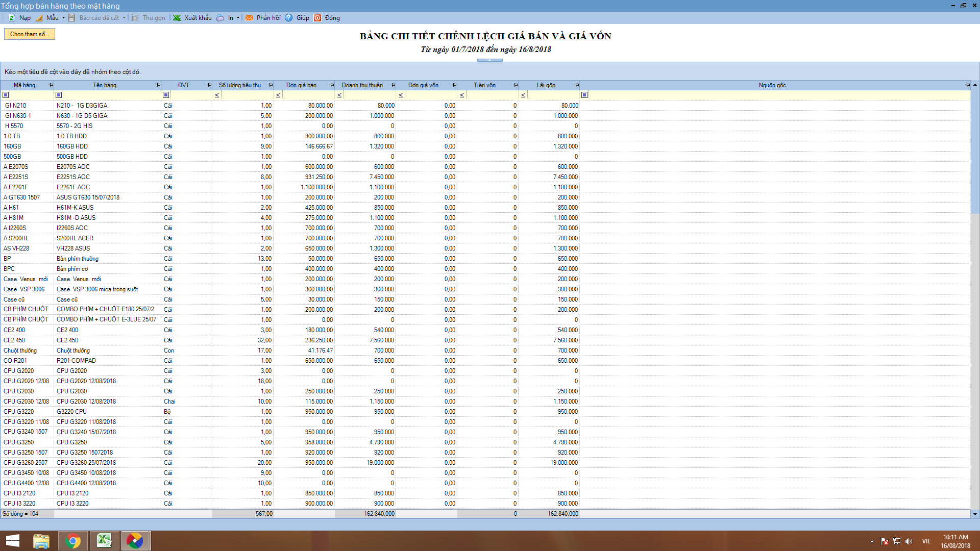Click the red Đóng close icon
This screenshot has height=551, width=980.
317,18
